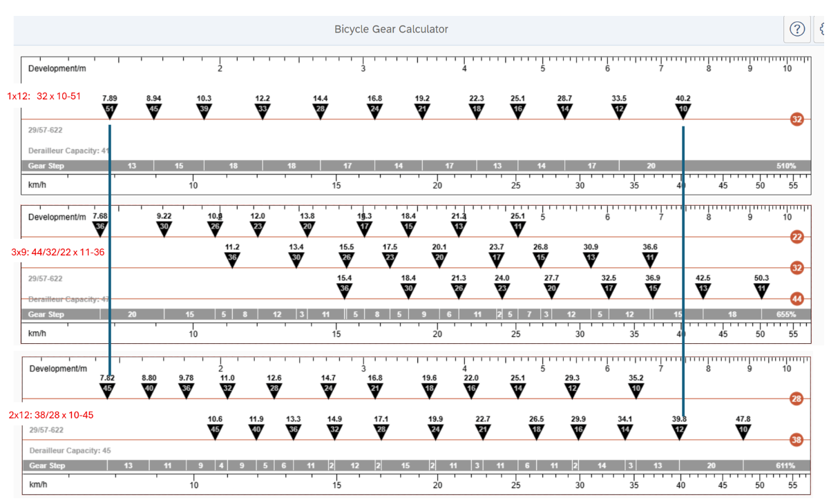Screen dimensions: 829x504
Task: Click the Derailleur Capacity: 45 text
Action: tap(70, 450)
